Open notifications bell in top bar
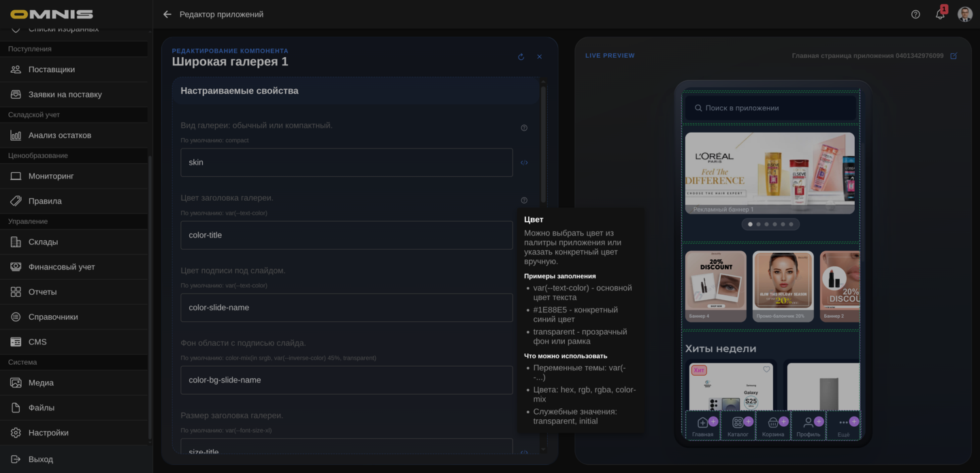The image size is (980, 473). pyautogui.click(x=940, y=14)
